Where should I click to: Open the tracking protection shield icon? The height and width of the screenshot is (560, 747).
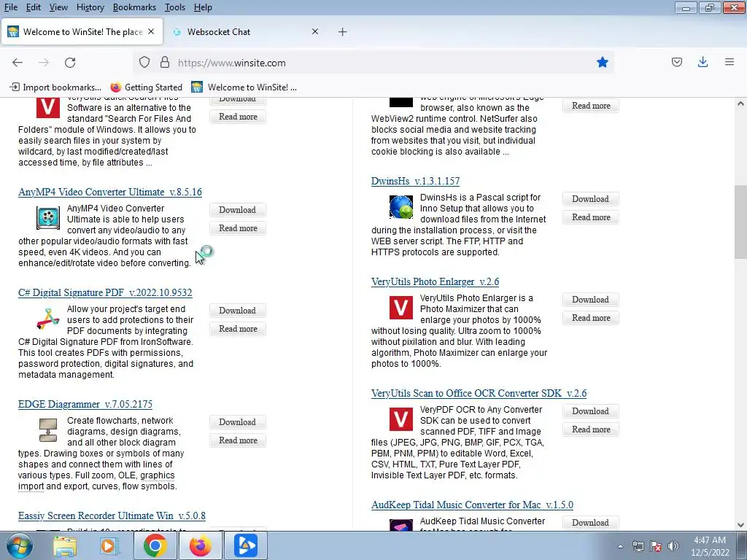pyautogui.click(x=144, y=63)
